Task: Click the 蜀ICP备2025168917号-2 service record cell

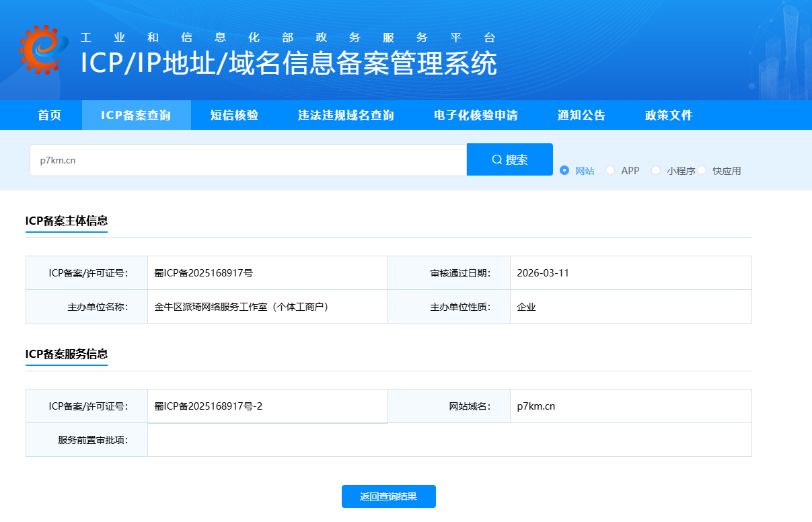Action: point(268,406)
